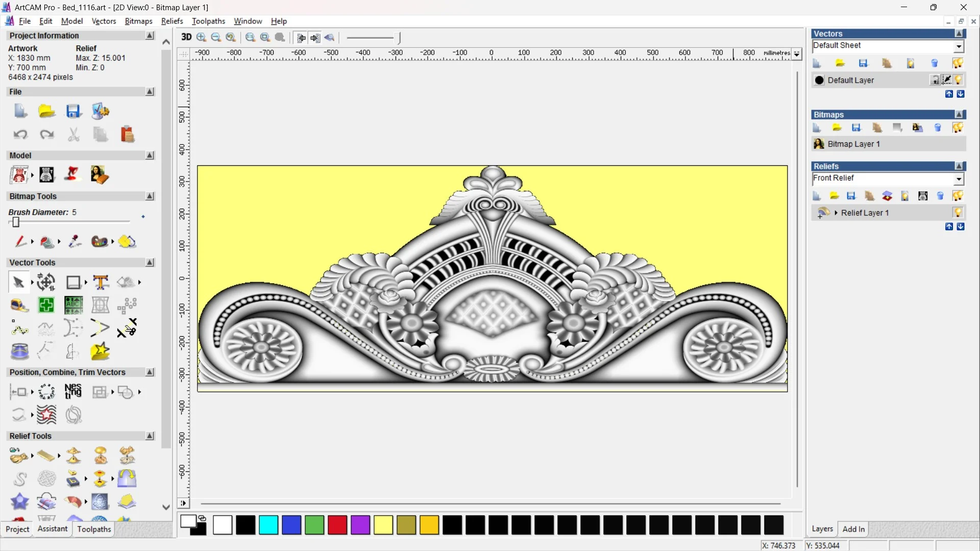The height and width of the screenshot is (551, 980).
Task: Select the Paint brush bitmap tool
Action: click(x=20, y=241)
